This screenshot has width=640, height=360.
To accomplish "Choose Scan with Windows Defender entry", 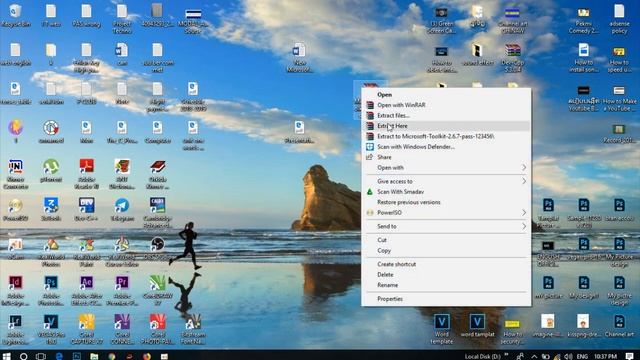I will click(446, 147).
